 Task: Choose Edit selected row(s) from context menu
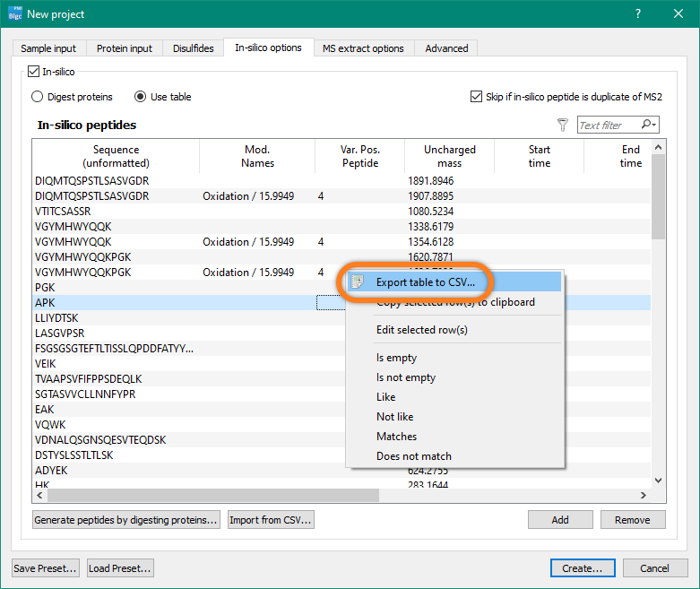click(421, 330)
